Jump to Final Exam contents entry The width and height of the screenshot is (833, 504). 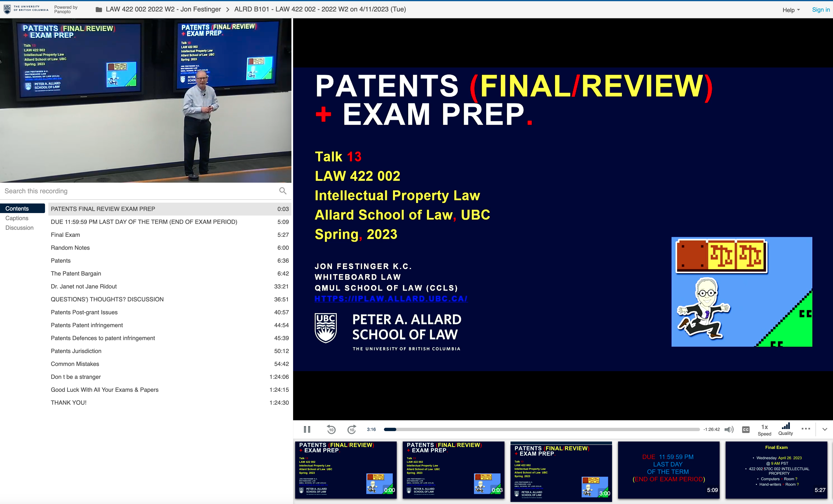point(170,235)
